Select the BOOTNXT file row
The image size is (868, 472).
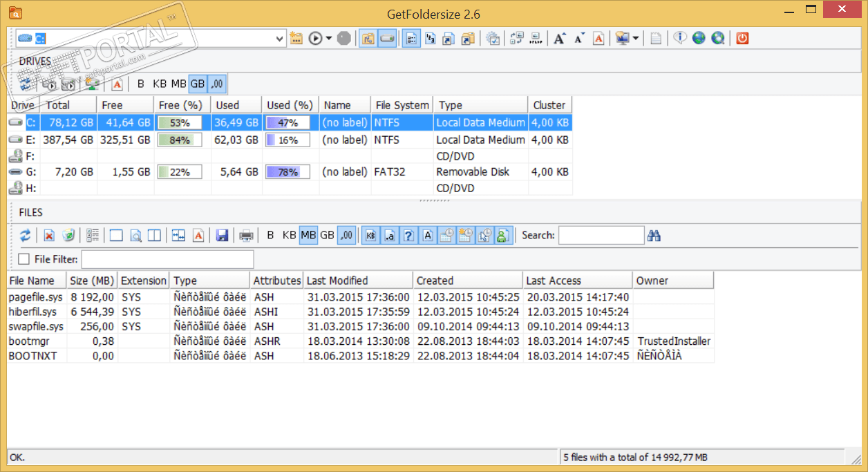click(361, 356)
